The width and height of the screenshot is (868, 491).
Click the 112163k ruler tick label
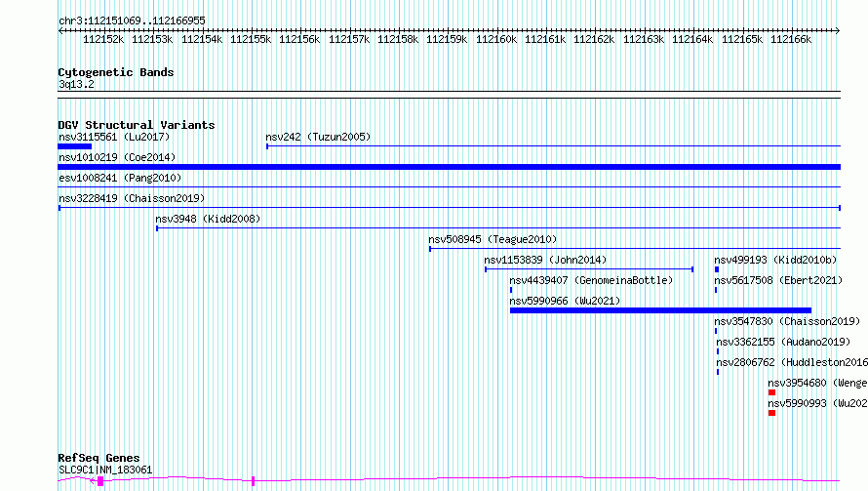point(644,39)
